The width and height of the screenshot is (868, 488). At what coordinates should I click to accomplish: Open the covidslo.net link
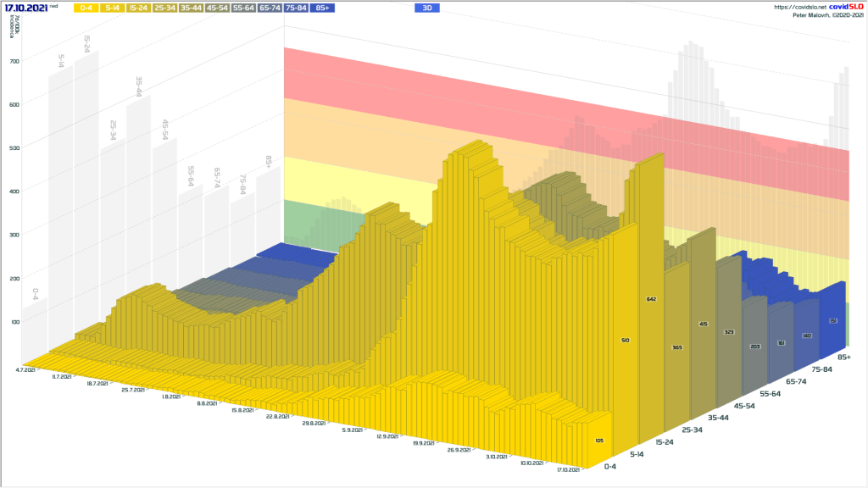[x=801, y=7]
